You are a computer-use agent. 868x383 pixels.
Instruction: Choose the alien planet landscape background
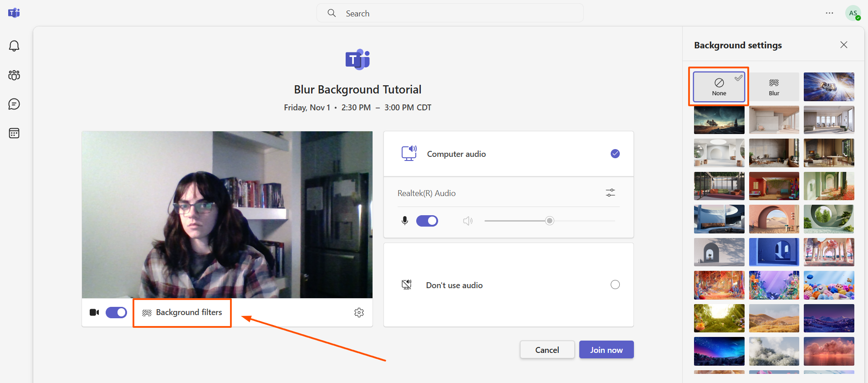click(719, 120)
